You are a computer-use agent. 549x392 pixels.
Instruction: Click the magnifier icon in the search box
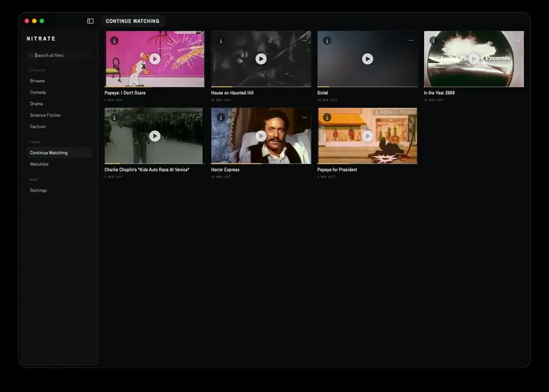(31, 56)
